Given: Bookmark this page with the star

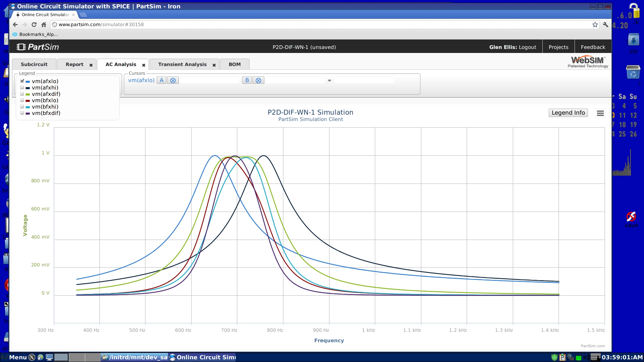Looking at the screenshot, I should (x=595, y=24).
